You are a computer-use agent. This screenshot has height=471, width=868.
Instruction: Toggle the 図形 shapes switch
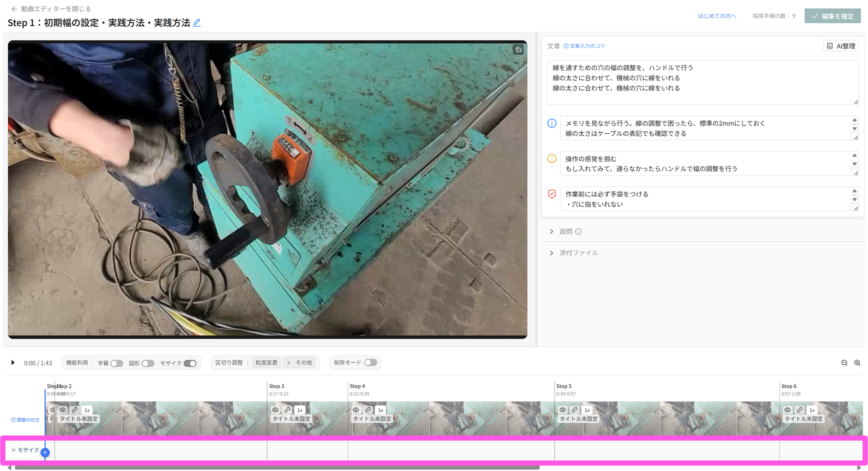click(148, 363)
